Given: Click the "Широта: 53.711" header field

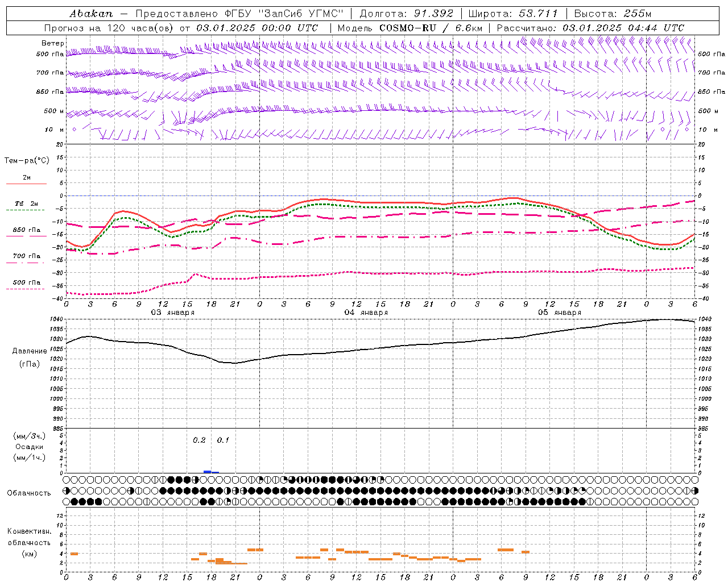Looking at the screenshot, I should pyautogui.click(x=513, y=14).
